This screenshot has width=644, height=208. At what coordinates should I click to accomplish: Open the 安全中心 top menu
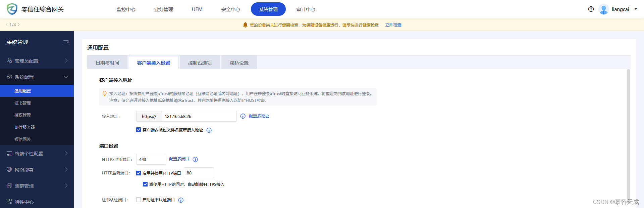click(x=231, y=9)
